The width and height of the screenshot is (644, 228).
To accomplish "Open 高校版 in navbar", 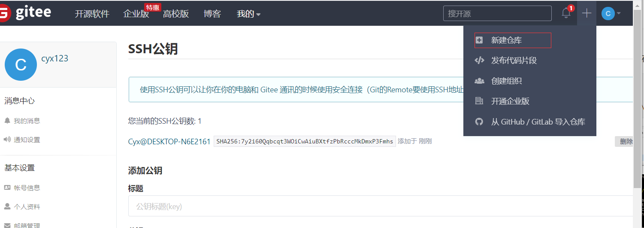I will (176, 14).
